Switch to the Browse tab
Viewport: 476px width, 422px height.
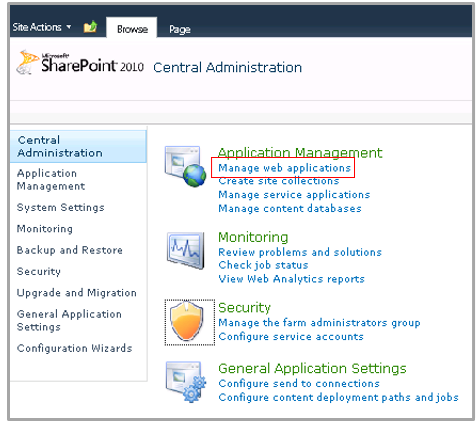pos(132,29)
